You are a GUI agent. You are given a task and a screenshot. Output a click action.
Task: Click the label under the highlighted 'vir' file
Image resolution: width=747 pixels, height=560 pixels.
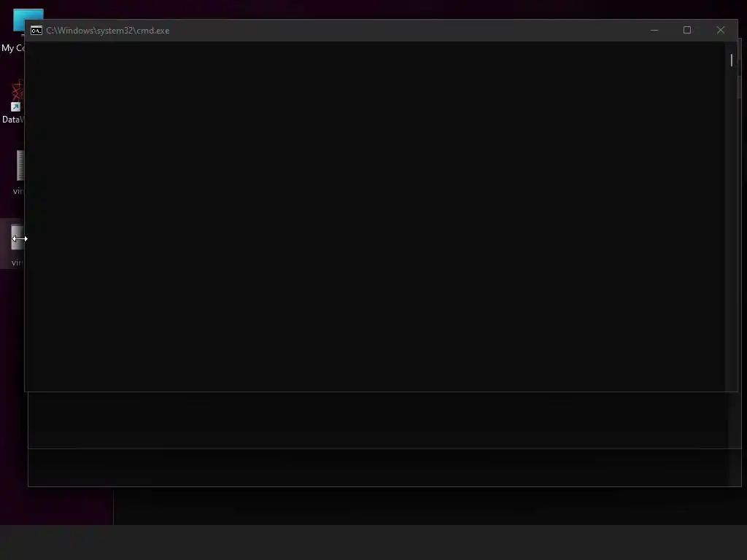pos(18,262)
